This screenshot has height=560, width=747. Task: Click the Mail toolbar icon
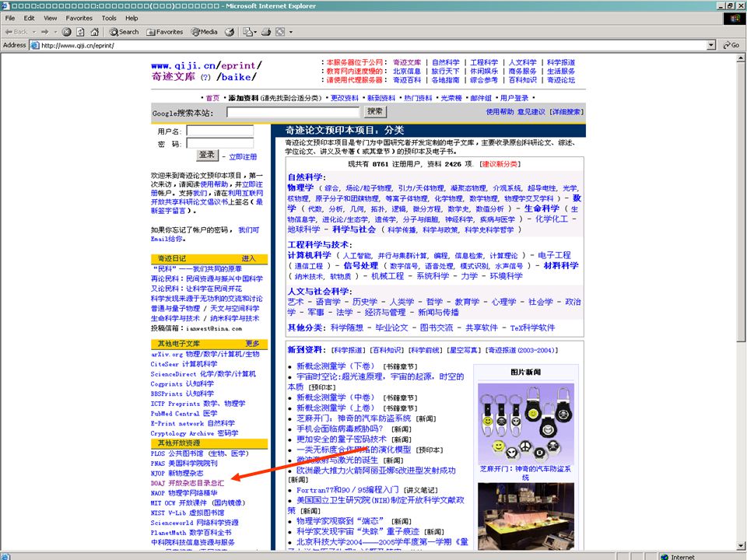point(247,32)
